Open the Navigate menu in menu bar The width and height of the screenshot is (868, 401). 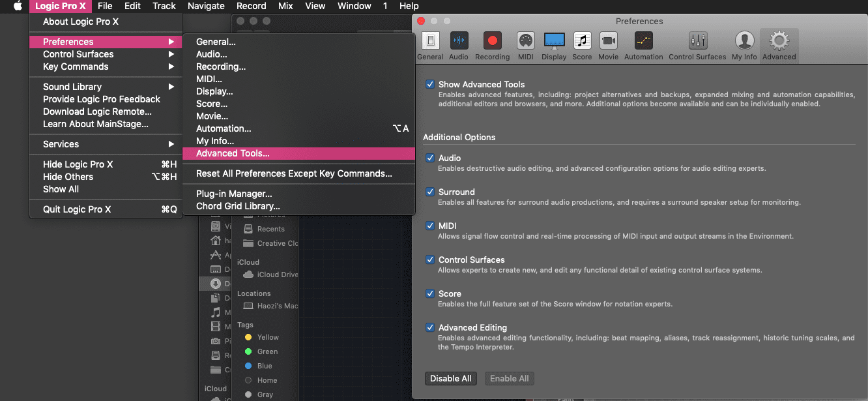tap(206, 6)
